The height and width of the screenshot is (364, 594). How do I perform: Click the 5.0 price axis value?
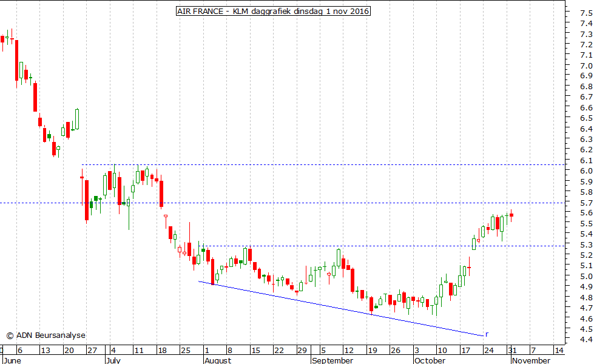586,277
